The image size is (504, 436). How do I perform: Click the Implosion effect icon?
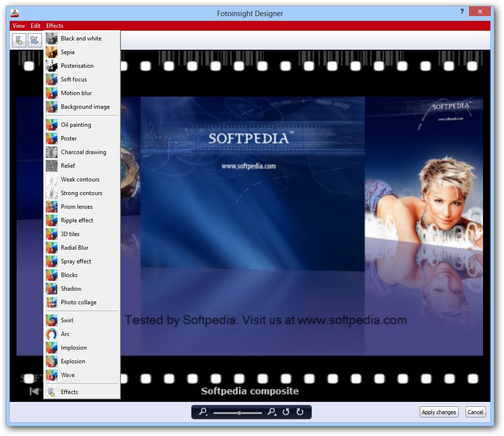tap(52, 348)
